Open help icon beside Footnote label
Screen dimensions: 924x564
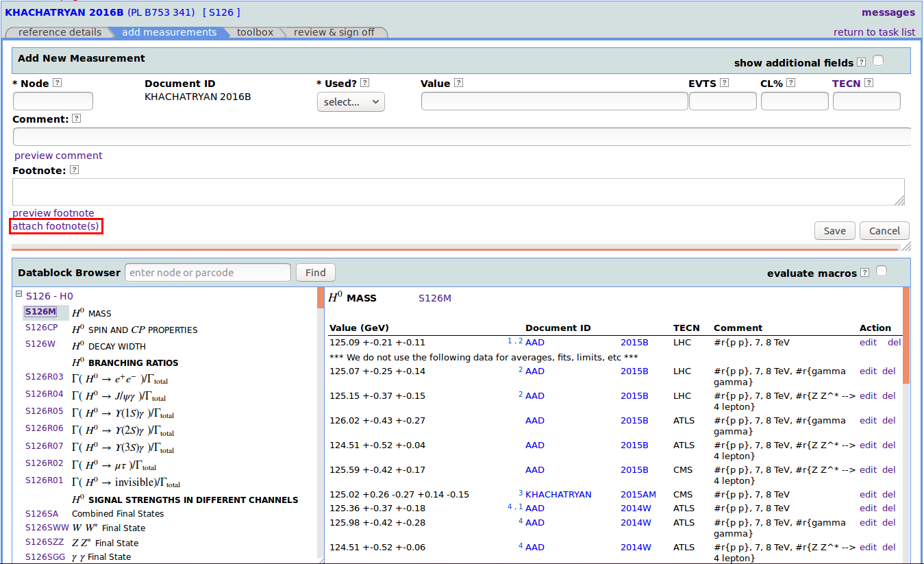[x=74, y=170]
